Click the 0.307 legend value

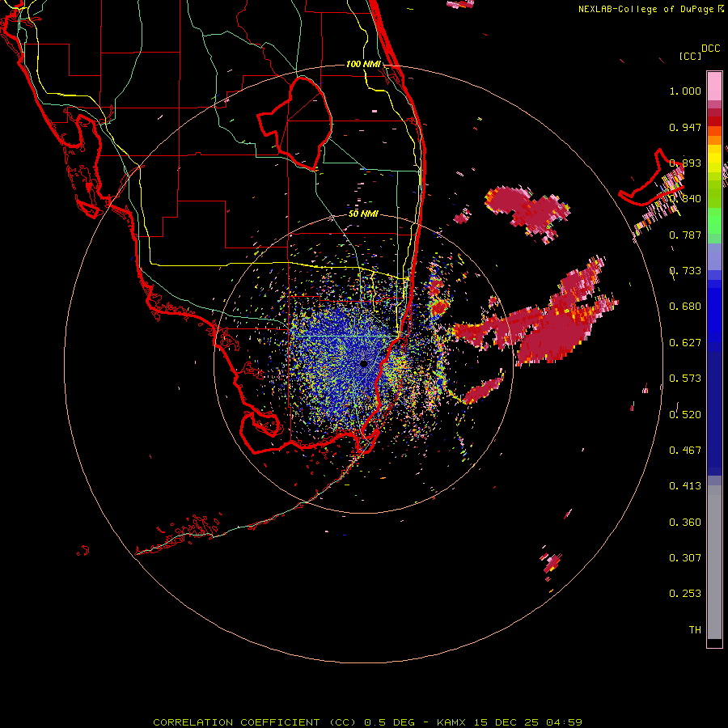point(685,558)
